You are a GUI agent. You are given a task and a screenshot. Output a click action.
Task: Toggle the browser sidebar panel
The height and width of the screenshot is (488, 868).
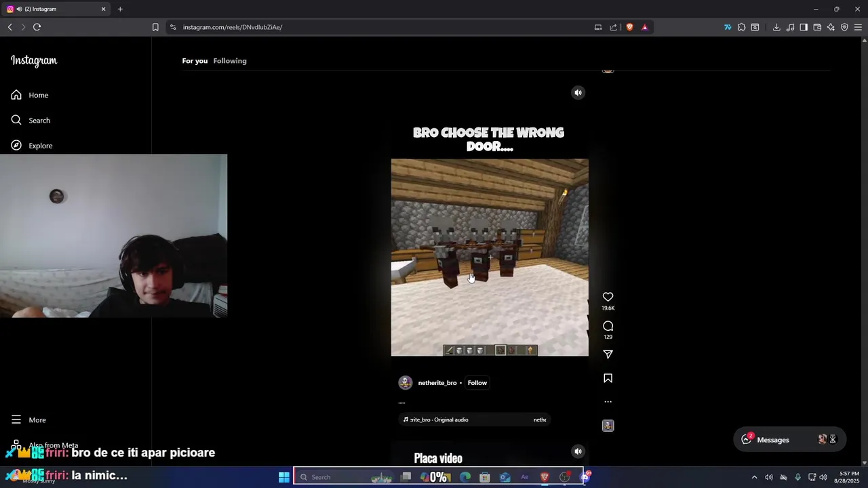tap(804, 27)
